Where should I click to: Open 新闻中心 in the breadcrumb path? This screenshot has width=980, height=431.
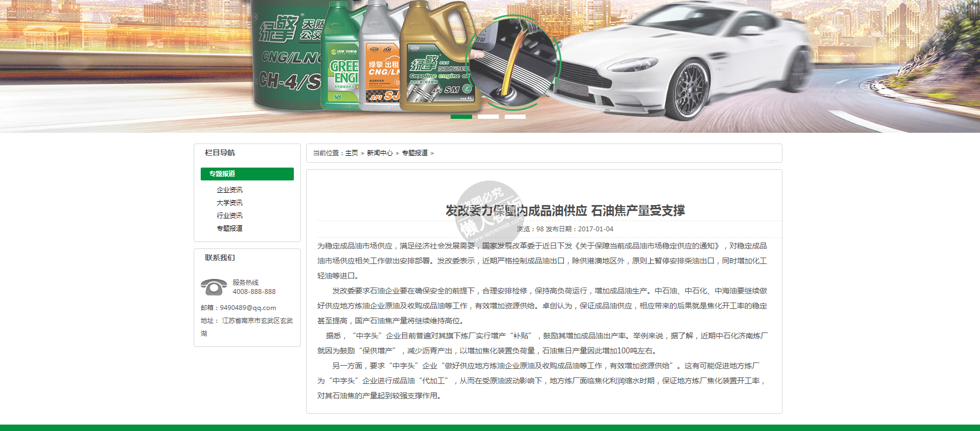[379, 153]
